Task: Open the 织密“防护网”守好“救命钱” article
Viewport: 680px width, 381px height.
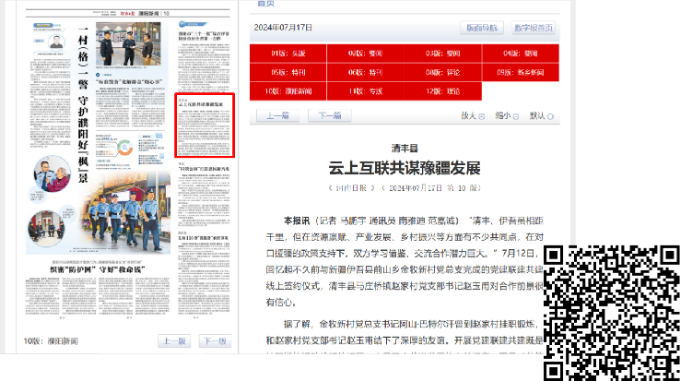Action: point(98,269)
